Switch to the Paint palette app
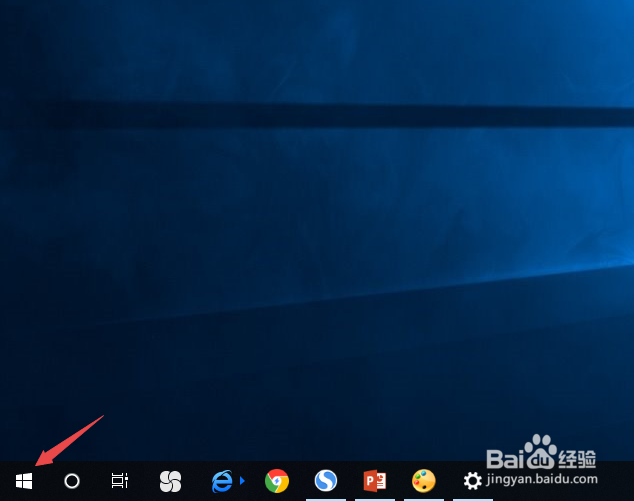This screenshot has width=634, height=501. click(424, 481)
